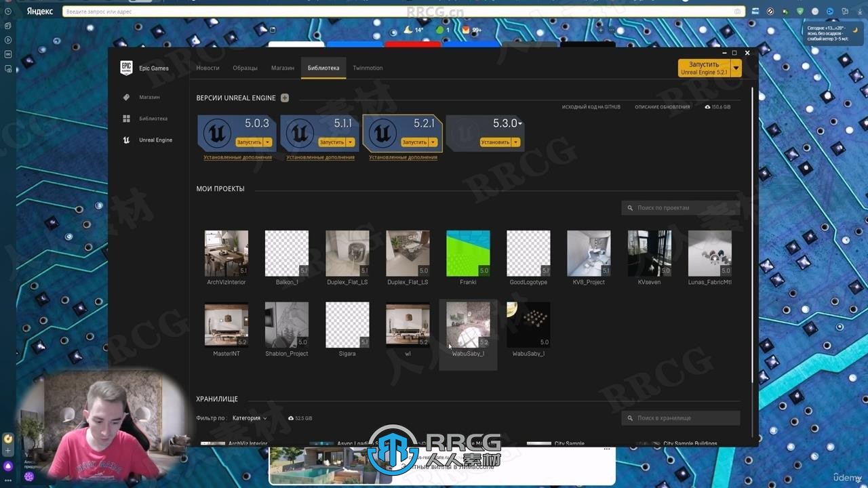This screenshot has height=488, width=868.
Task: Switch to the Магазин top tab
Action: coord(283,68)
